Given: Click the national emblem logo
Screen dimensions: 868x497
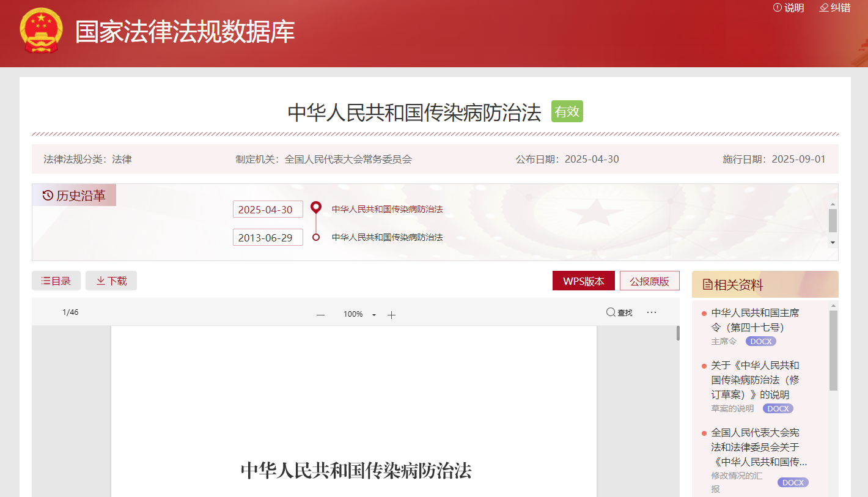Looking at the screenshot, I should (41, 32).
